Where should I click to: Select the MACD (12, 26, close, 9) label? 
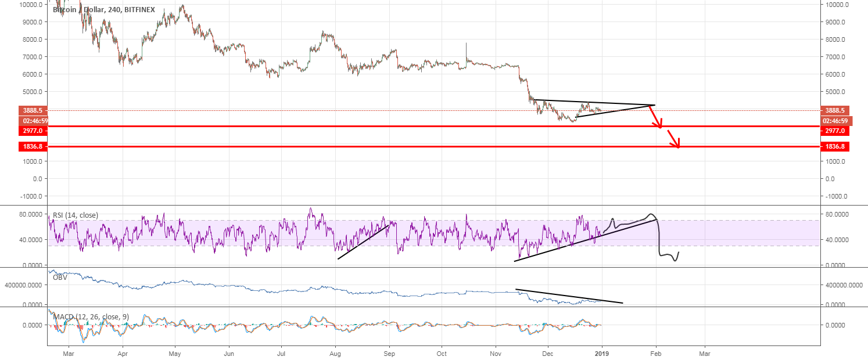point(90,316)
